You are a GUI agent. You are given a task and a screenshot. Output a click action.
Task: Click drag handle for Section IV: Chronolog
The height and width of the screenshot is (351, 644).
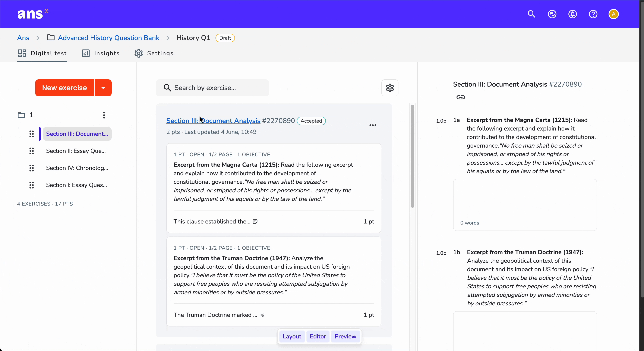tap(32, 168)
